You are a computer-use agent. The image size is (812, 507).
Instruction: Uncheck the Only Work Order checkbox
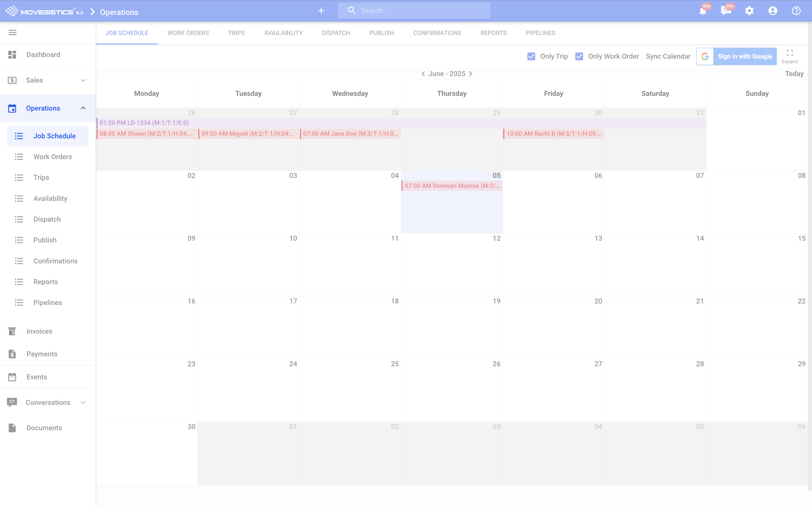coord(579,56)
